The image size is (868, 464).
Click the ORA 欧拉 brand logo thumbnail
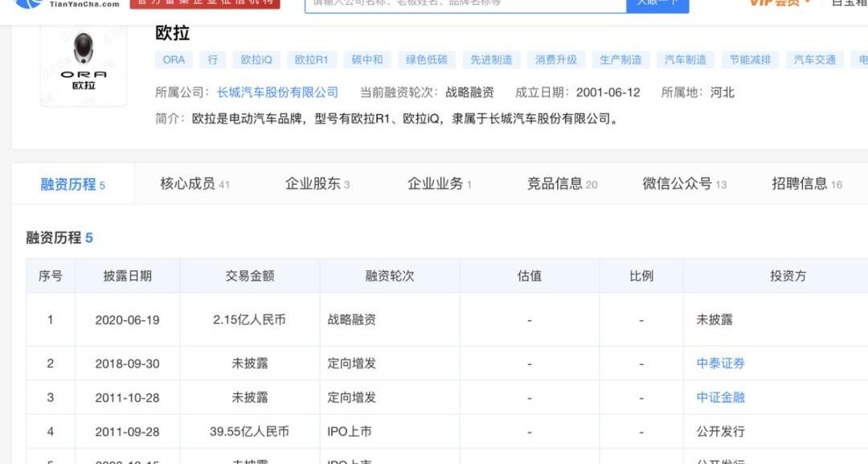[84, 64]
